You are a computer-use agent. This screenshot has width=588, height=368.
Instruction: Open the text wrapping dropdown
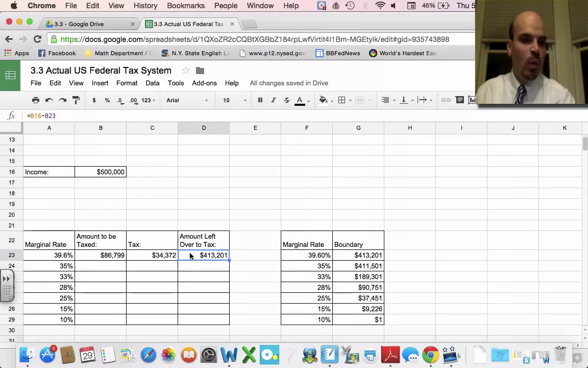pyautogui.click(x=425, y=100)
